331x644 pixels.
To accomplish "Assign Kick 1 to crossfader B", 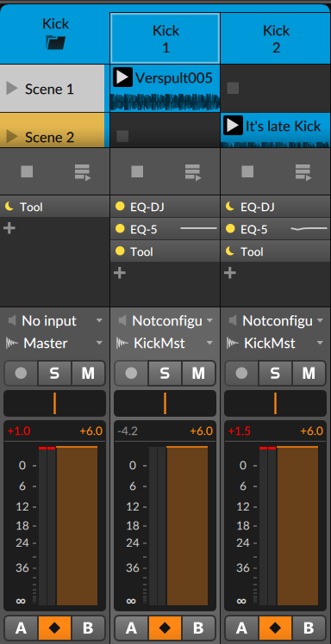I will (x=198, y=628).
